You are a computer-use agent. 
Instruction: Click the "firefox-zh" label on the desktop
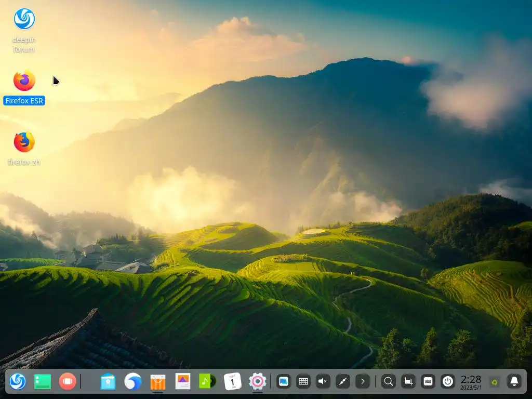[x=24, y=162]
